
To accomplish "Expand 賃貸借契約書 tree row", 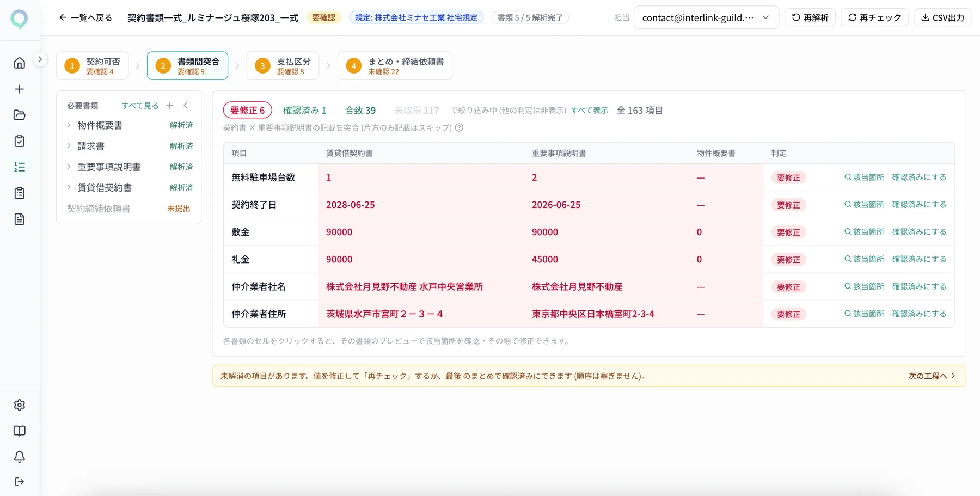I will click(x=128, y=187).
